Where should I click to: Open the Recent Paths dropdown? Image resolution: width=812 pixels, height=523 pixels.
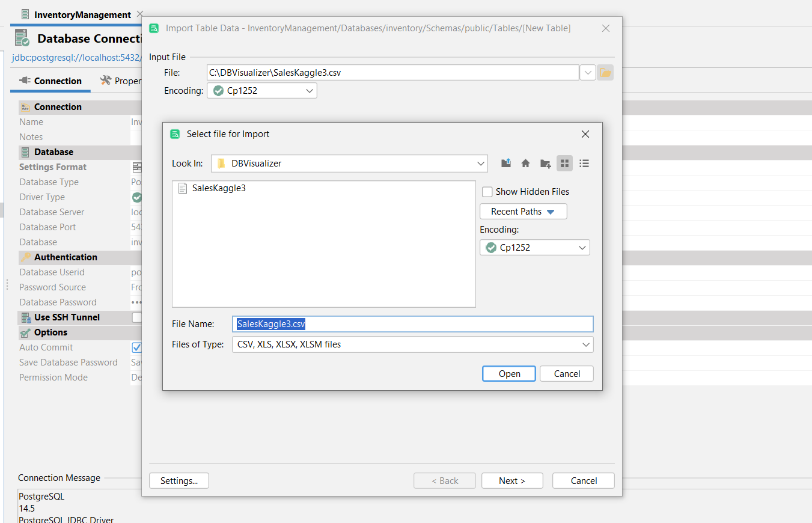click(523, 211)
